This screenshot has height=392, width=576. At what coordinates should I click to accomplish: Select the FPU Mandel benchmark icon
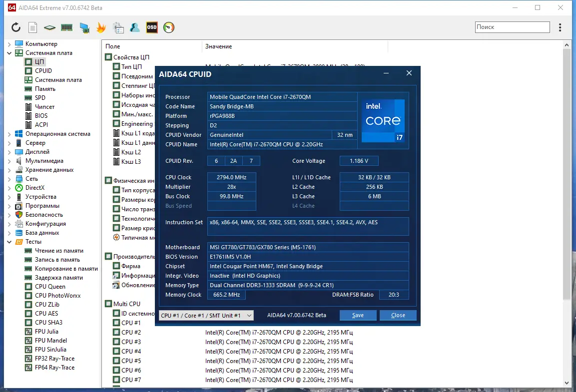coord(28,341)
